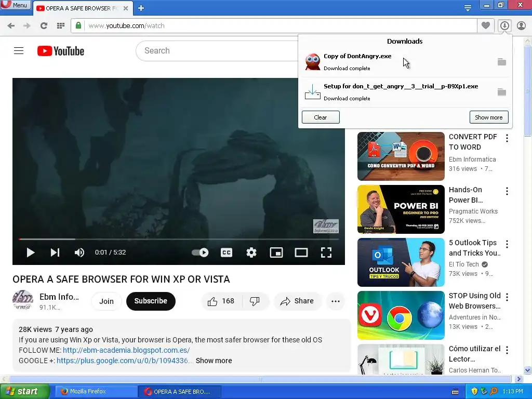
Task: Click Show more in Downloads popup
Action: click(489, 117)
